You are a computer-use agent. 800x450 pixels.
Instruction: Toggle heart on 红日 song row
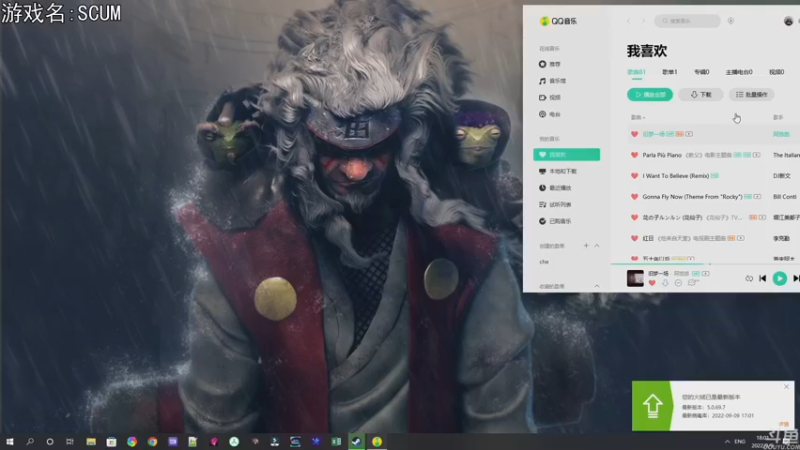(634, 238)
